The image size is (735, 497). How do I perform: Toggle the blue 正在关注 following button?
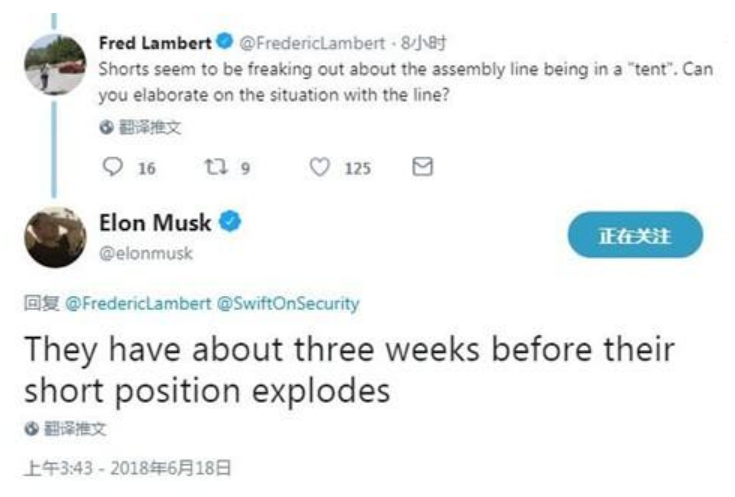pos(635,235)
